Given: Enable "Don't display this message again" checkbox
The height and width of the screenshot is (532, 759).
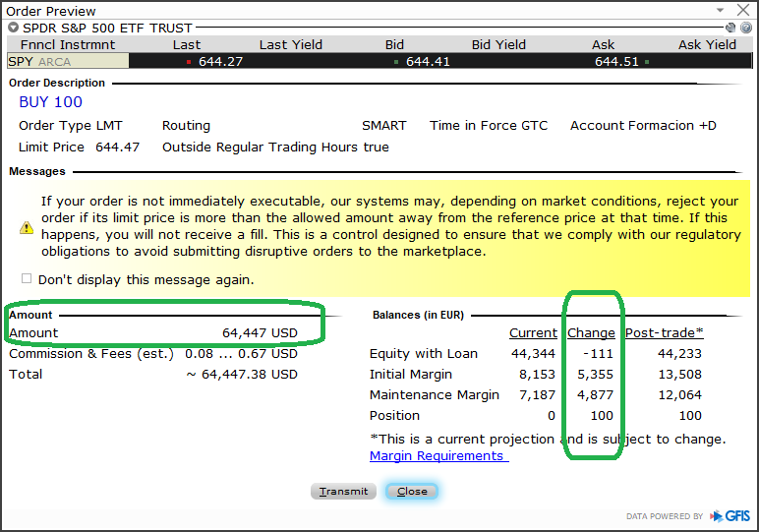Looking at the screenshot, I should pos(27,279).
